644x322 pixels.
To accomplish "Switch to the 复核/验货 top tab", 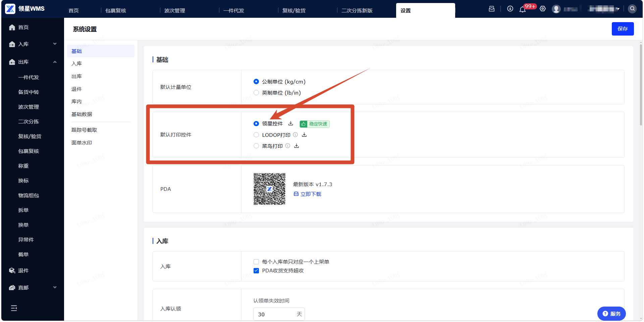I will [294, 11].
